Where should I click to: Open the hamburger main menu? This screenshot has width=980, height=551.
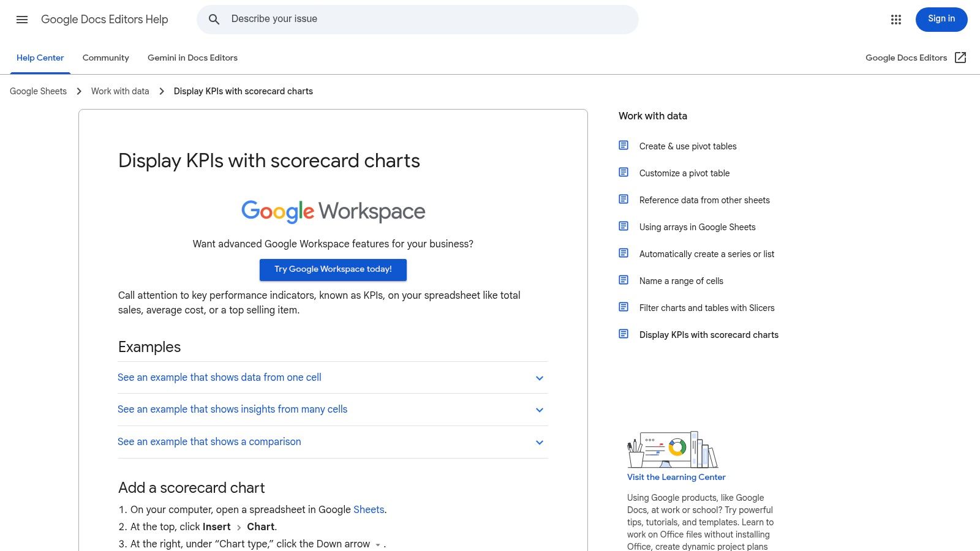click(22, 20)
